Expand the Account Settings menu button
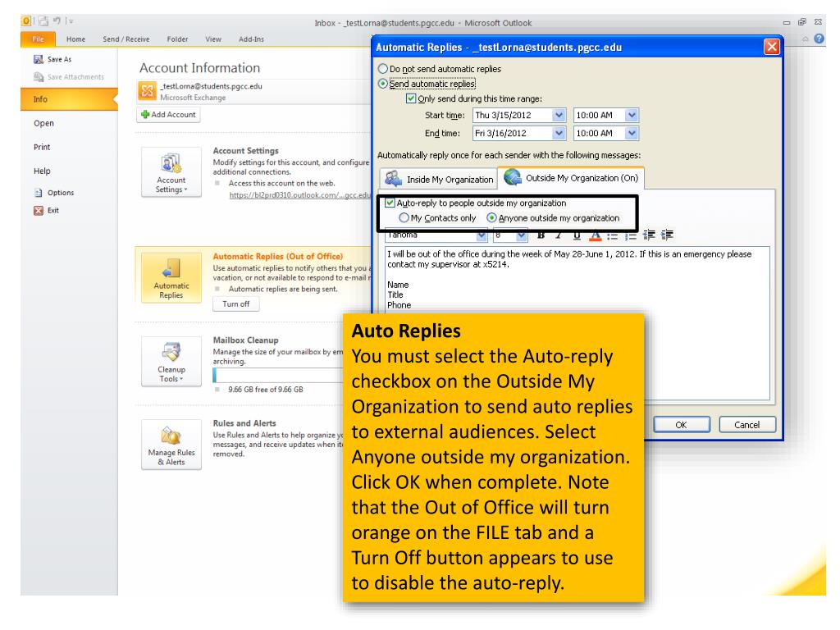 pyautogui.click(x=171, y=172)
